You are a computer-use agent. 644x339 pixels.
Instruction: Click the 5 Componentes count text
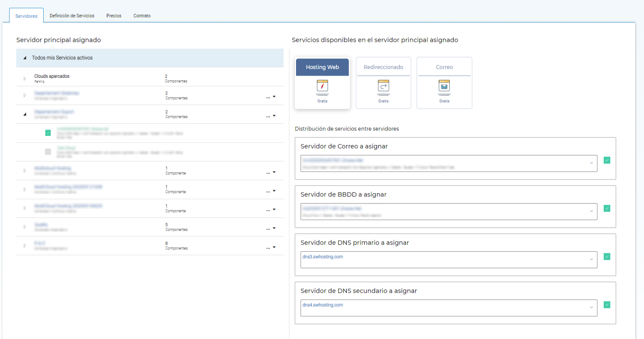coord(176,227)
